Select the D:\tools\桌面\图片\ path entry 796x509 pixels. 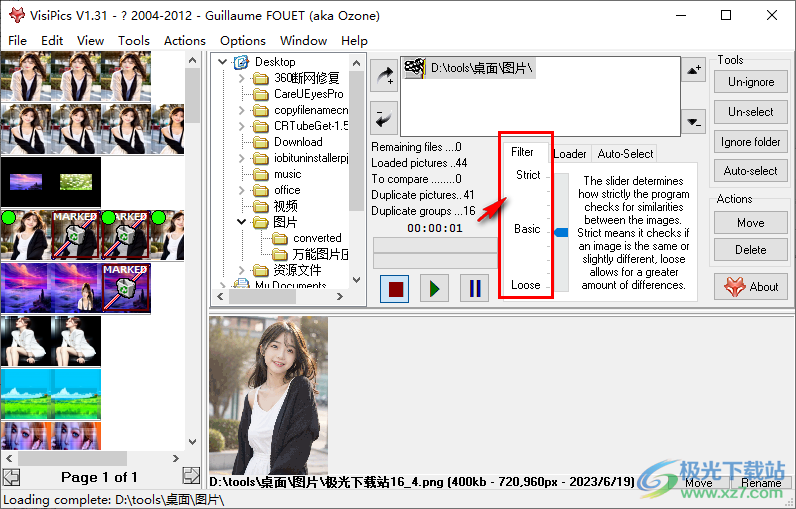(469, 68)
